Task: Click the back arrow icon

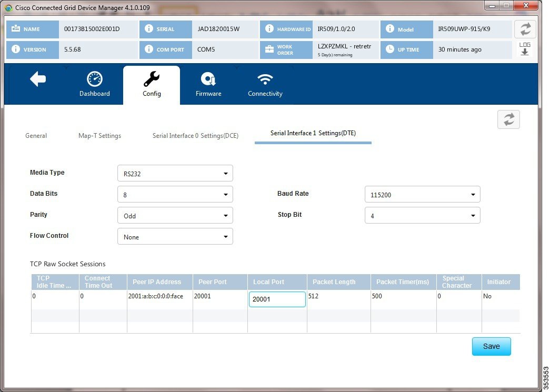Action: [38, 79]
